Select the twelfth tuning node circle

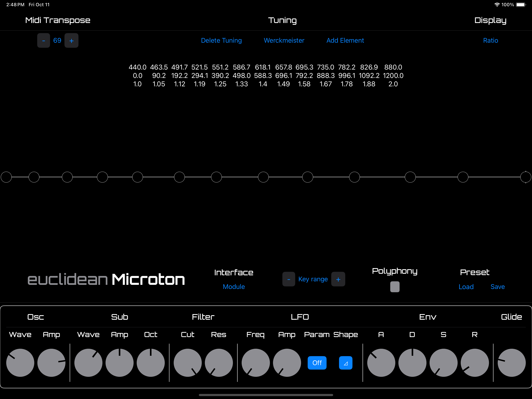tap(463, 177)
